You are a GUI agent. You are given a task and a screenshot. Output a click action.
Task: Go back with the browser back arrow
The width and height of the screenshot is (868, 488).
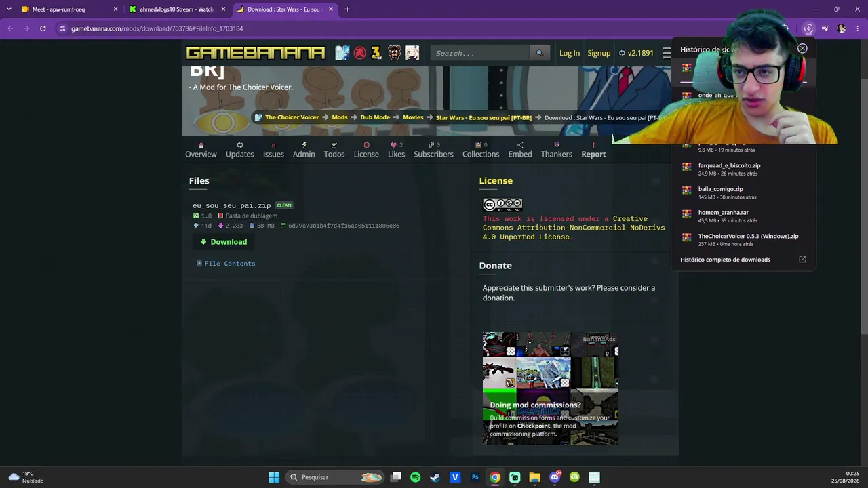10,28
